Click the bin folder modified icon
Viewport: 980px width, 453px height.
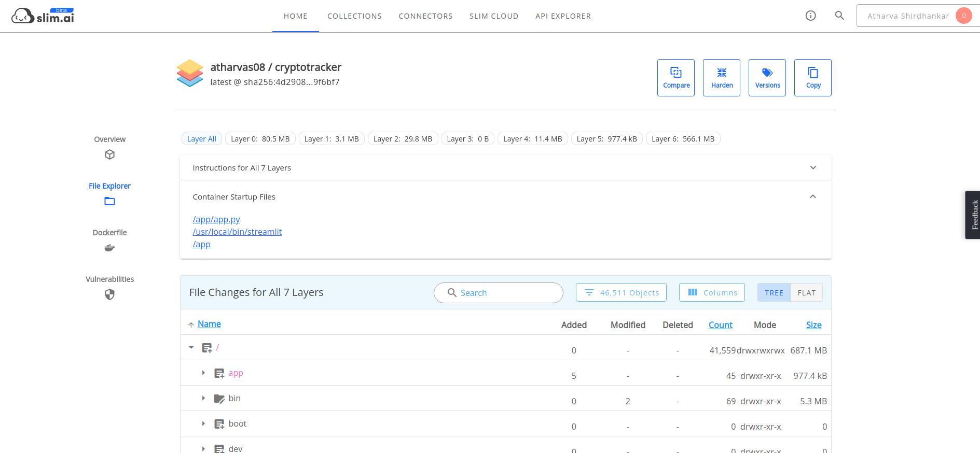click(219, 399)
